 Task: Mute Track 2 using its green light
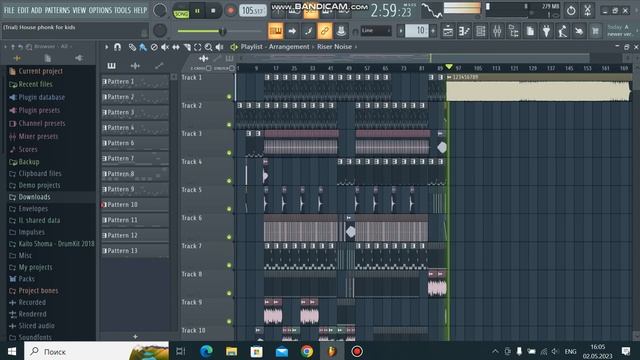pyautogui.click(x=229, y=125)
